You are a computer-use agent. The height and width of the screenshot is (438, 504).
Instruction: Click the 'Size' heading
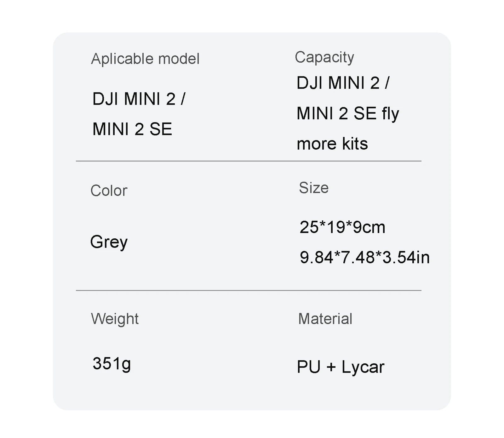pyautogui.click(x=314, y=188)
